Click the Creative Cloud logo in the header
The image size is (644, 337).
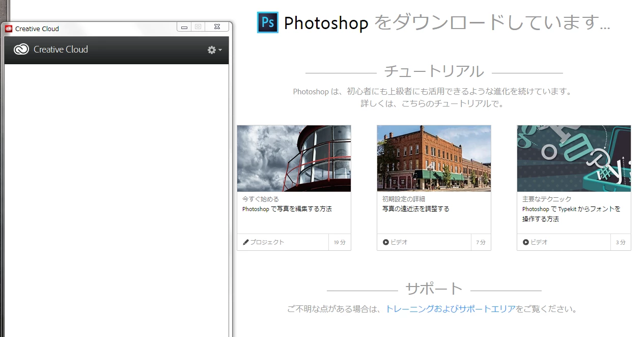pyautogui.click(x=21, y=49)
